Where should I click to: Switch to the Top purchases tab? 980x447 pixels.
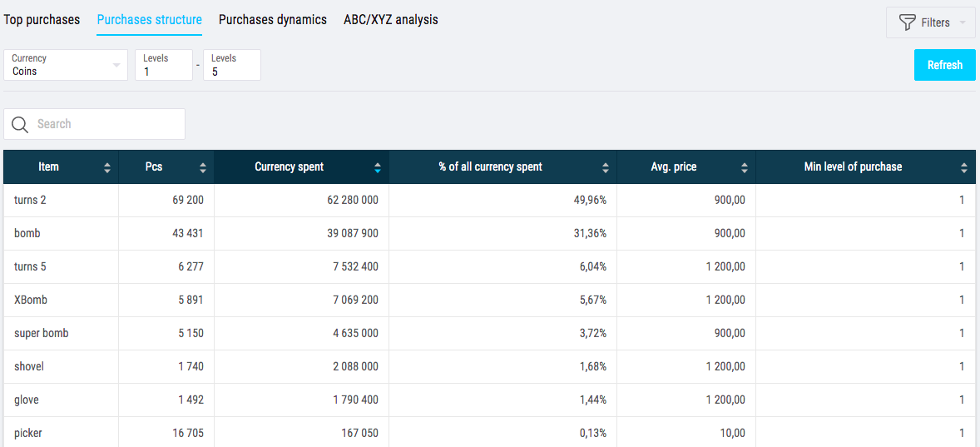click(x=42, y=20)
